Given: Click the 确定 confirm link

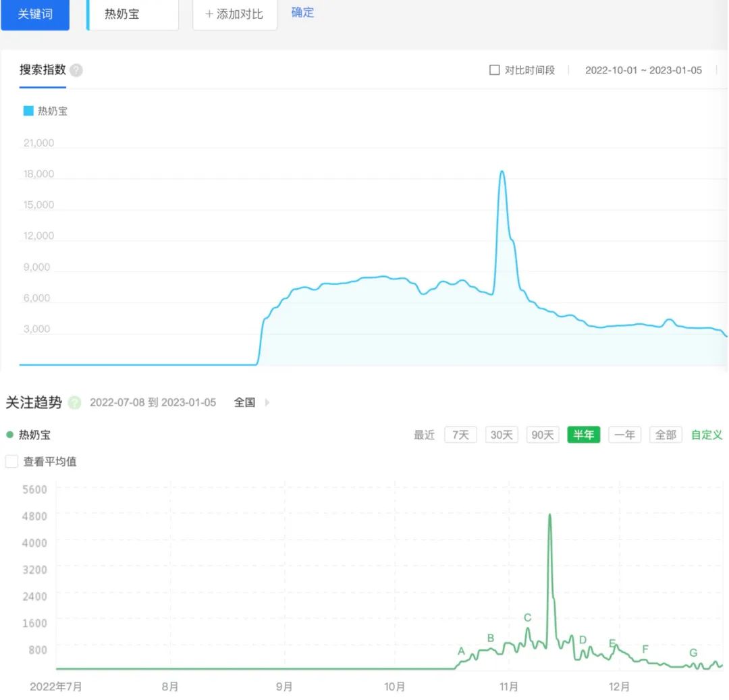Looking at the screenshot, I should click(x=302, y=13).
